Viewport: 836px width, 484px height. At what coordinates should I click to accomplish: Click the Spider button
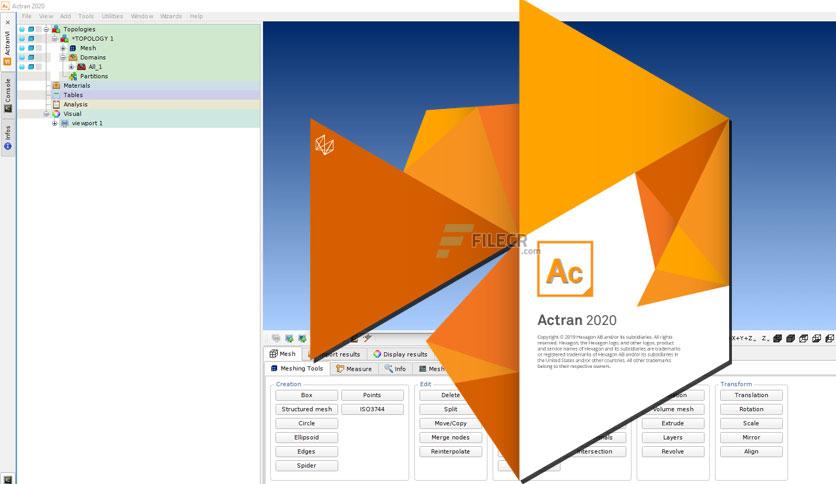(x=307, y=465)
